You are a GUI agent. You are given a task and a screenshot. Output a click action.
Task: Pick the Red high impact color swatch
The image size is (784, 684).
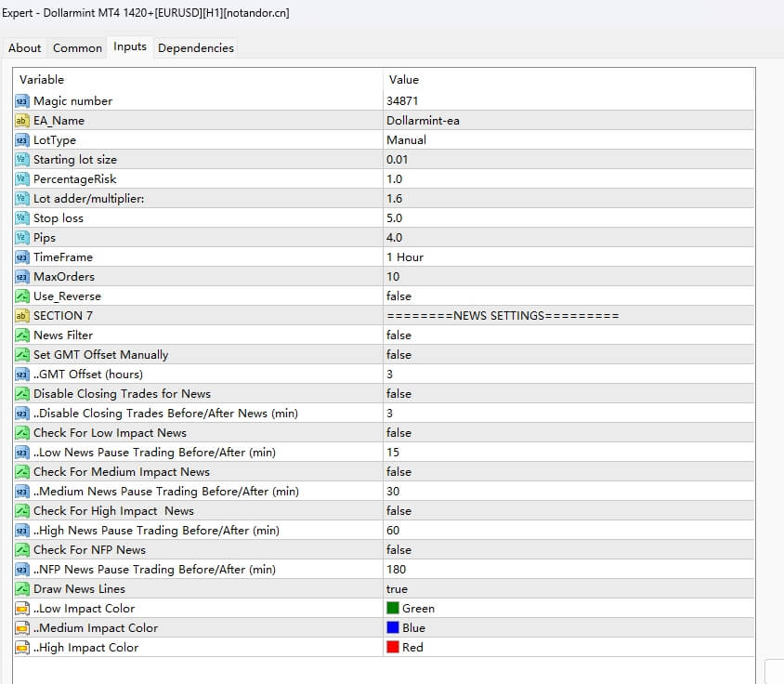[393, 647]
